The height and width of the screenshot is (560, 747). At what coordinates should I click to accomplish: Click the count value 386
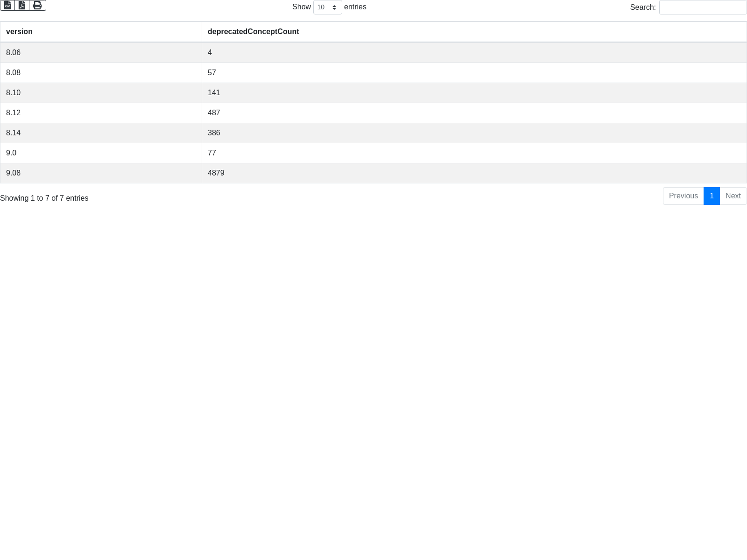214,133
